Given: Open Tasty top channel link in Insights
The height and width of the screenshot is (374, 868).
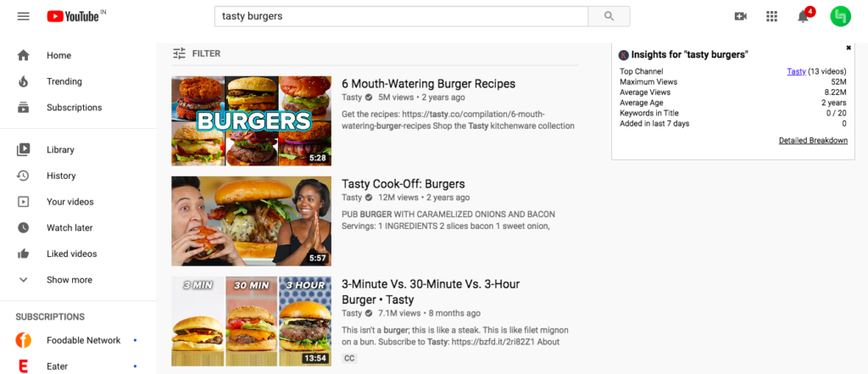Looking at the screenshot, I should pyautogui.click(x=796, y=71).
